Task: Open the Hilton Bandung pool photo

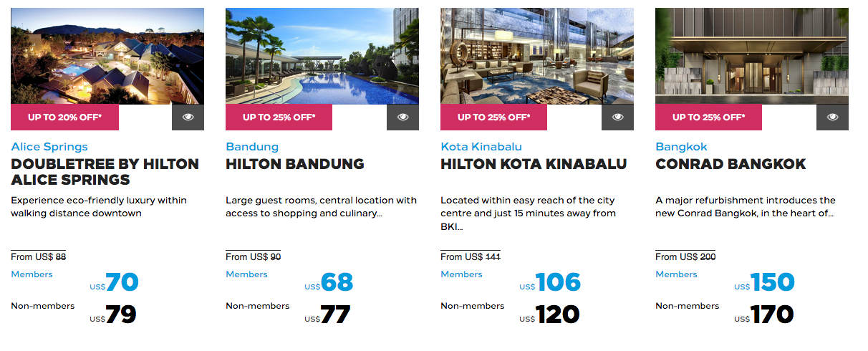Action: [322, 56]
